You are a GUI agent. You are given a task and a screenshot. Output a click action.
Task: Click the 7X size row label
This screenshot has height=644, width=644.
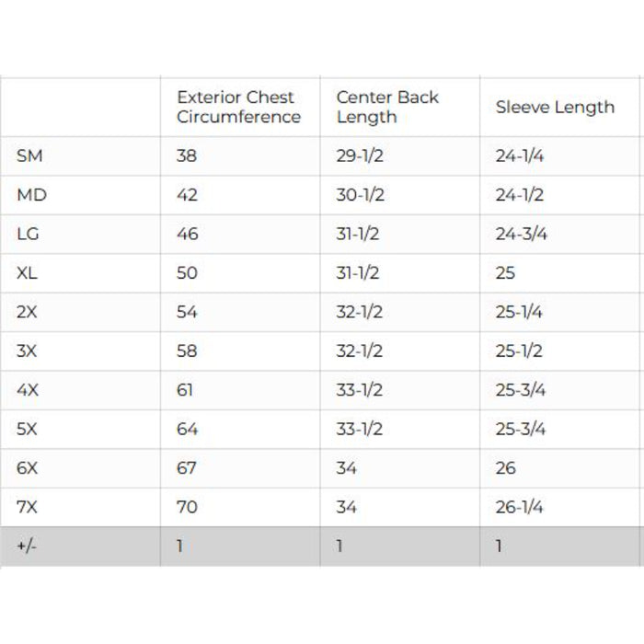(x=28, y=507)
